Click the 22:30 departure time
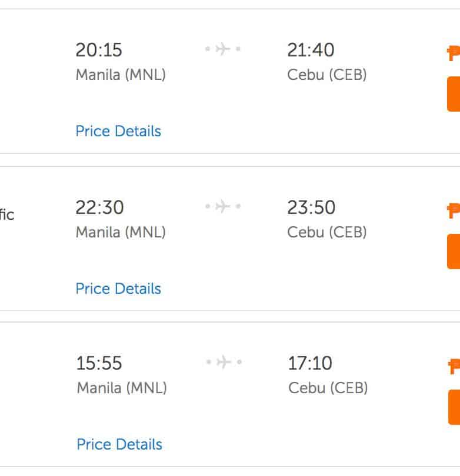 point(99,207)
